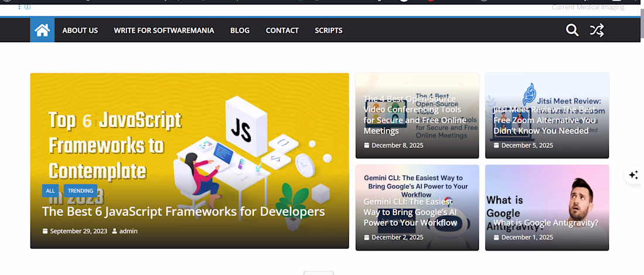Click the Current Medical Imaging text
The height and width of the screenshot is (275, 644).
pos(588,7)
